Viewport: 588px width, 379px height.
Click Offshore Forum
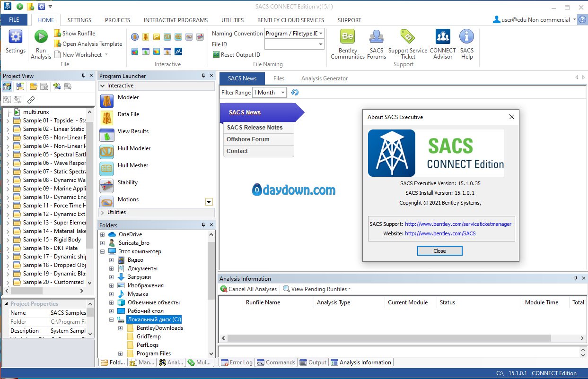(259, 139)
